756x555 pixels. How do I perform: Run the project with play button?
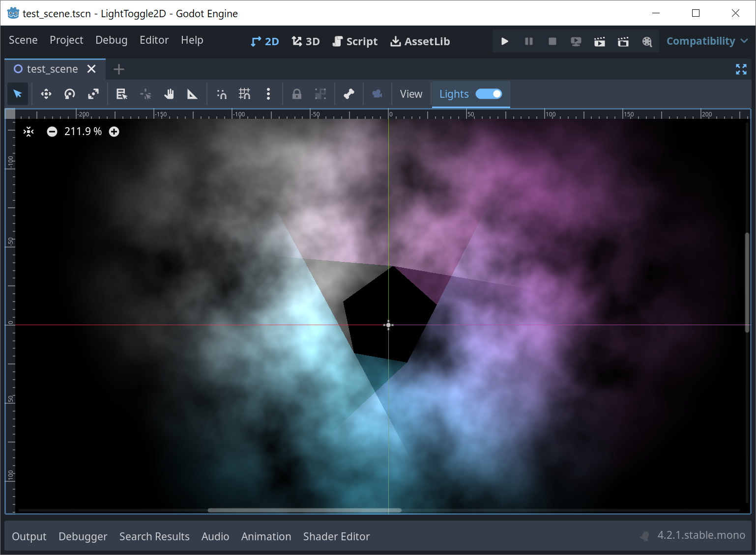click(505, 41)
